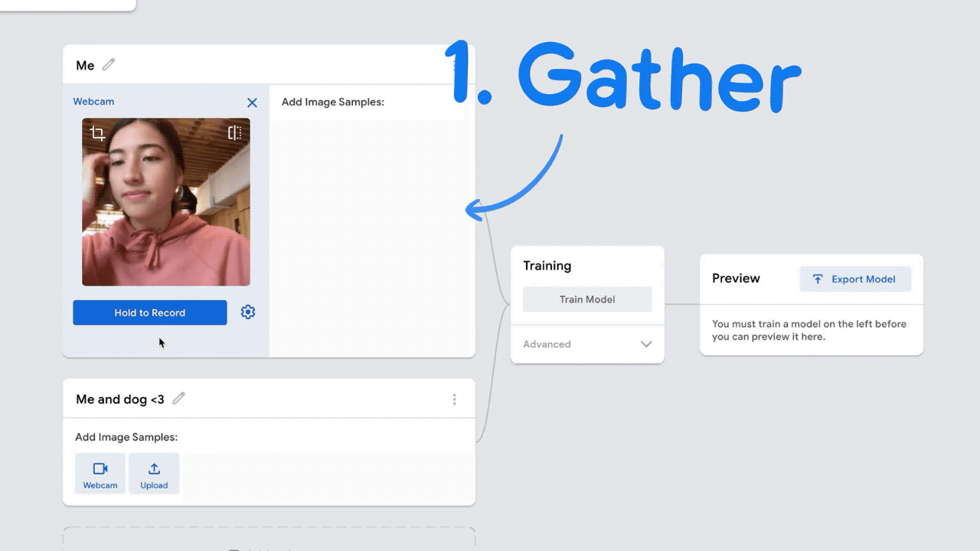Click the Advanced label in the Training card
Screen dimensions: 980x551
pyautogui.click(x=547, y=344)
